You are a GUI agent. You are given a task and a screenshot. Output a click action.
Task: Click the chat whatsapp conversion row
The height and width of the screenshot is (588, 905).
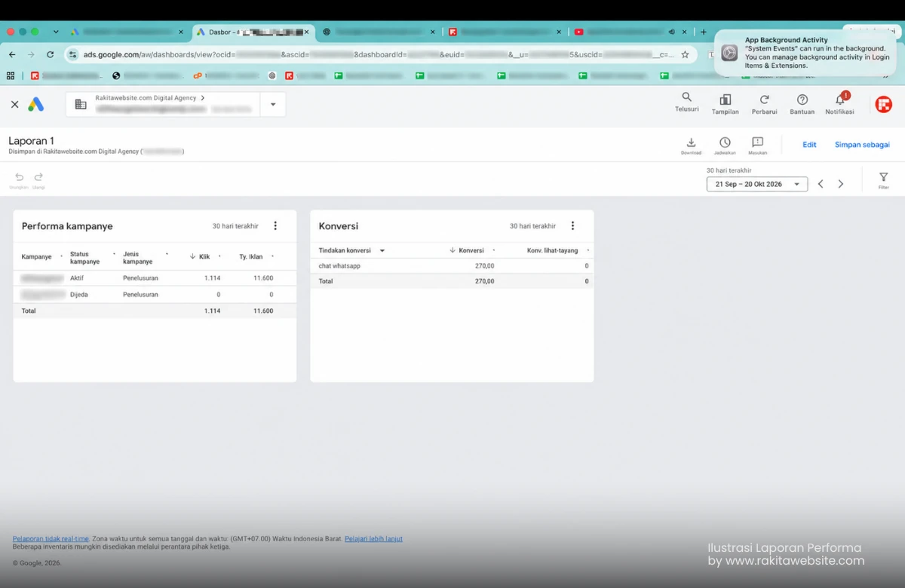(452, 266)
